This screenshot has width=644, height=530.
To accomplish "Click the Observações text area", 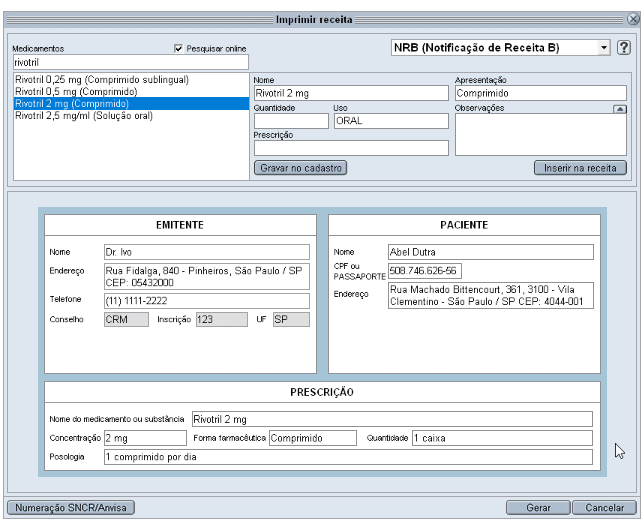I will tap(540, 135).
